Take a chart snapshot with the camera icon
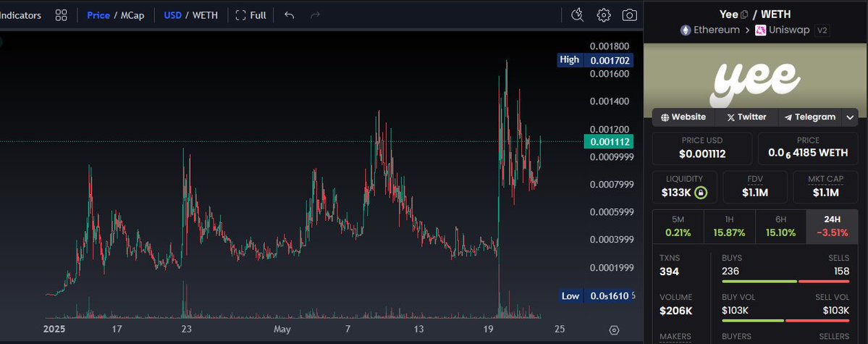The width and height of the screenshot is (868, 344). point(629,15)
